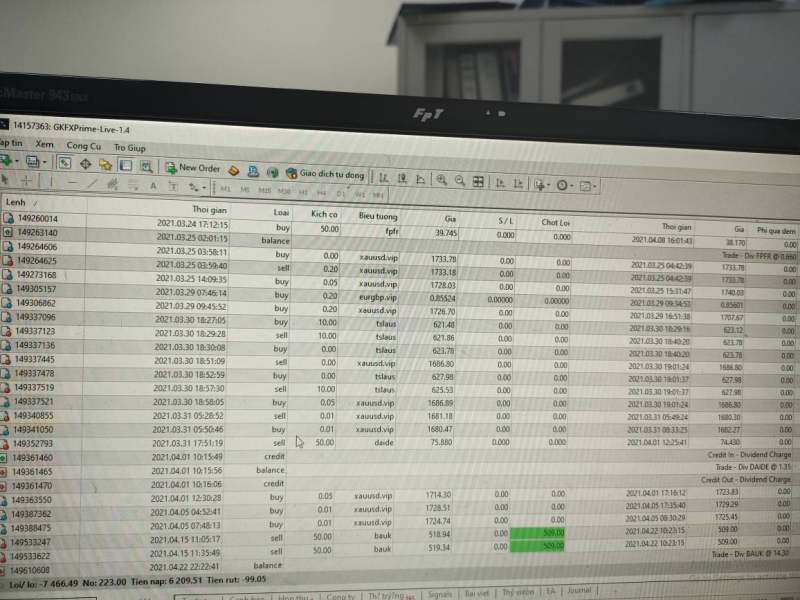The image size is (800, 600).
Task: Toggle the Data Window crosshair icon
Action: point(85,164)
